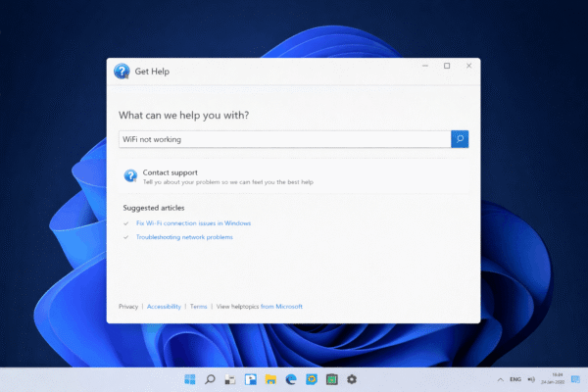This screenshot has width=588, height=392.
Task: Open Contact support option
Action: 294,176
